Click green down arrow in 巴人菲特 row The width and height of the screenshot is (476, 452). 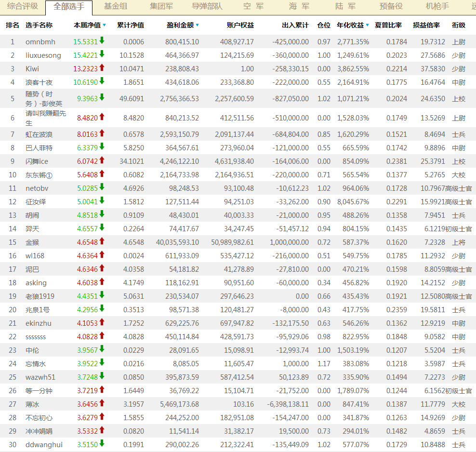click(102, 146)
